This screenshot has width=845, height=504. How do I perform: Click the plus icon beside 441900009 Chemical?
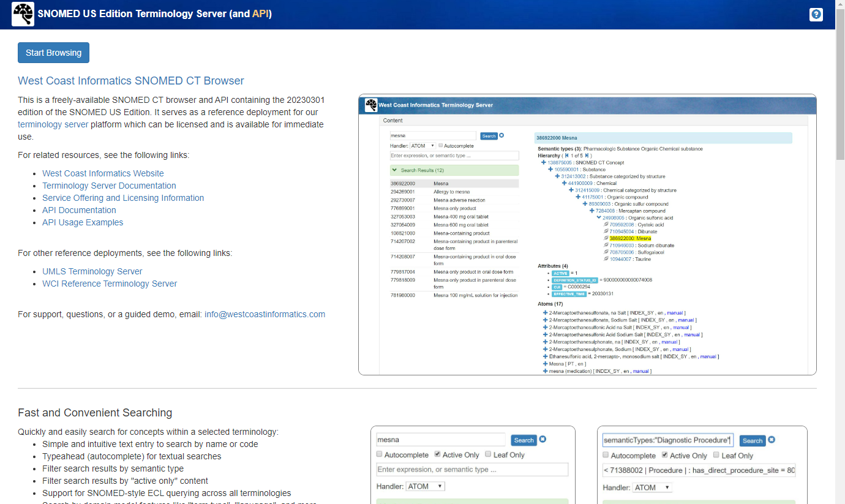point(564,183)
